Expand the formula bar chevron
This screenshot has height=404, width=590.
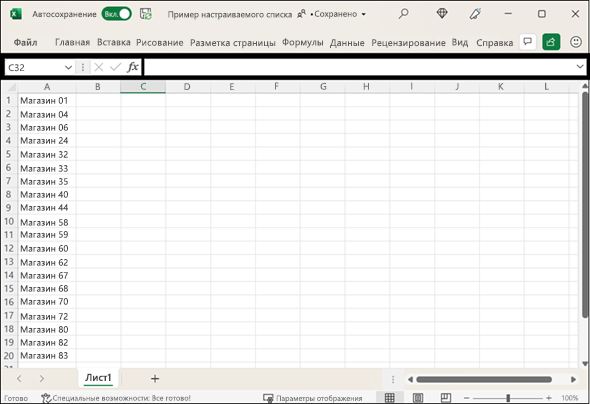[x=579, y=67]
